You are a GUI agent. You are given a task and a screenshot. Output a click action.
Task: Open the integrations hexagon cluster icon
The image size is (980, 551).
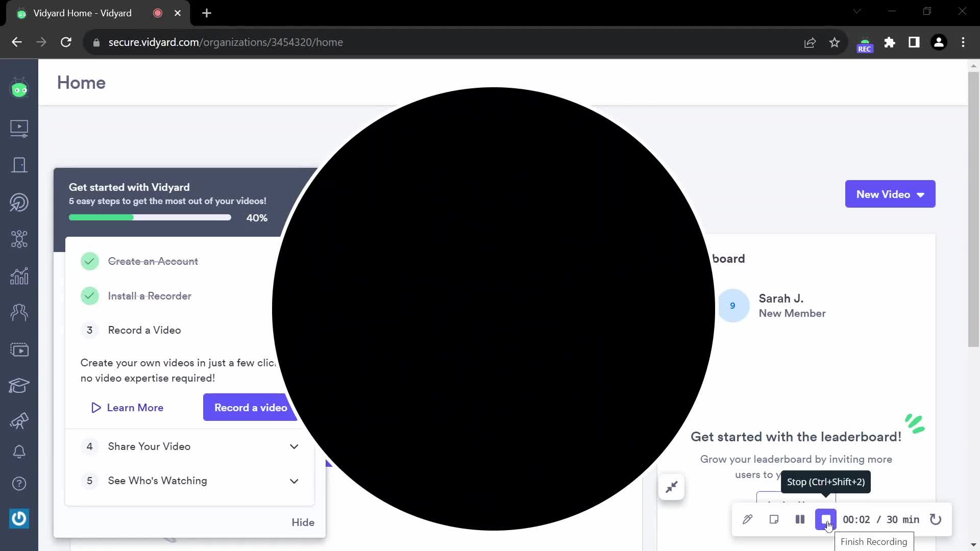(x=19, y=239)
